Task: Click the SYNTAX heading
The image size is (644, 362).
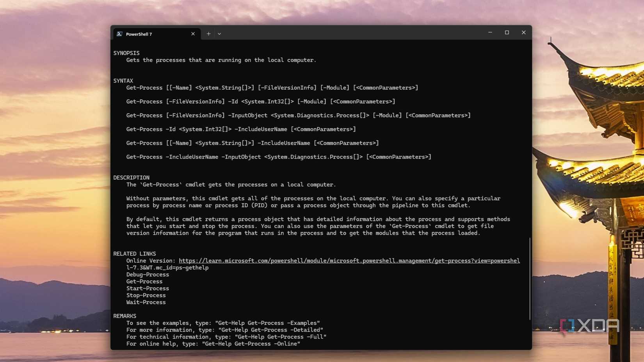Action: click(123, 80)
